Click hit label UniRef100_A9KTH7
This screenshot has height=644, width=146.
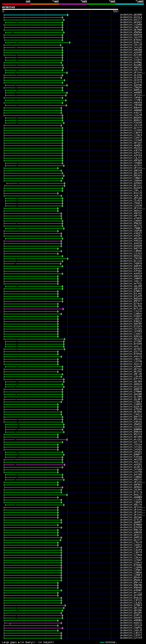[x=131, y=213]
